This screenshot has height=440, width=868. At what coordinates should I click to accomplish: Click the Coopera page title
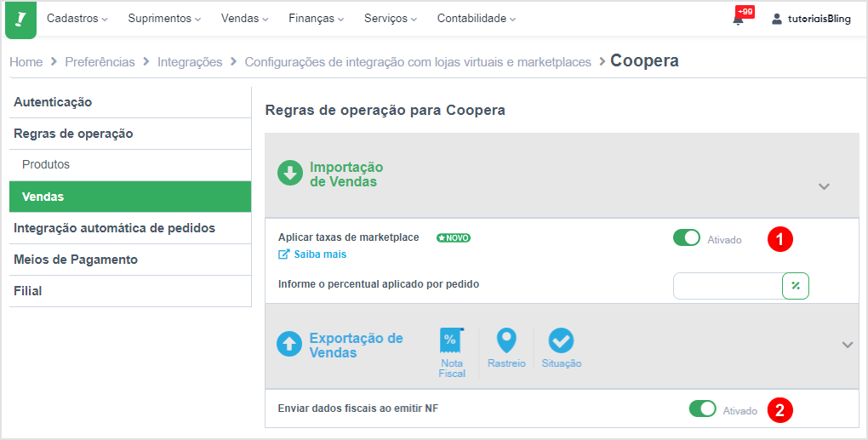644,61
